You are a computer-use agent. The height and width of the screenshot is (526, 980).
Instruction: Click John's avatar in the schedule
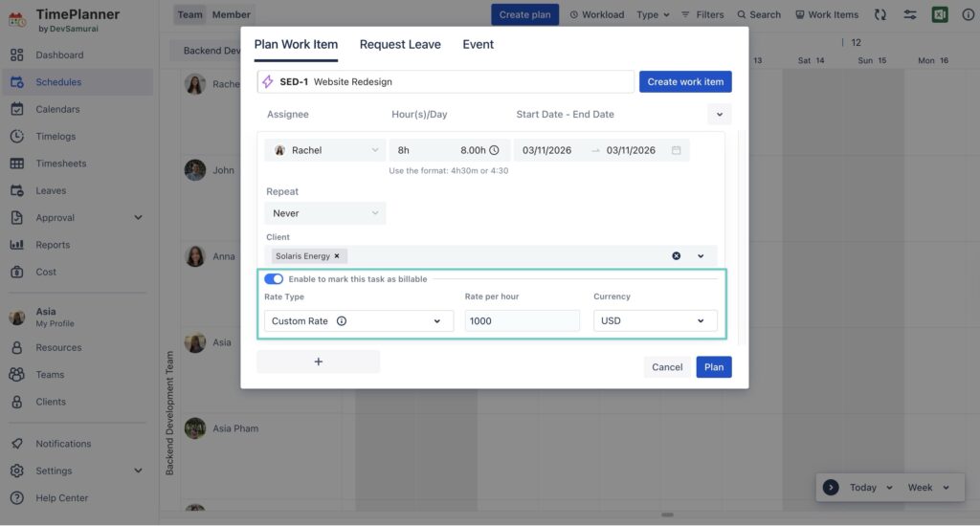point(195,170)
